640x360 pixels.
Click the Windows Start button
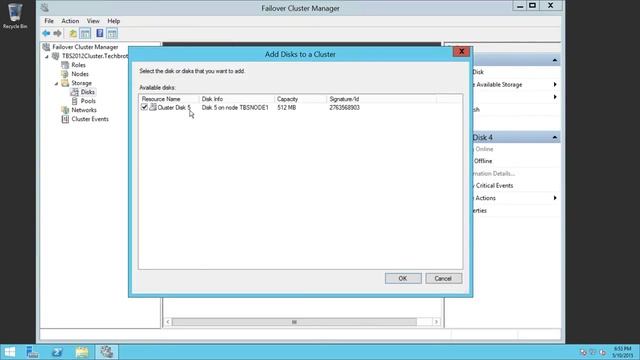pyautogui.click(x=9, y=352)
